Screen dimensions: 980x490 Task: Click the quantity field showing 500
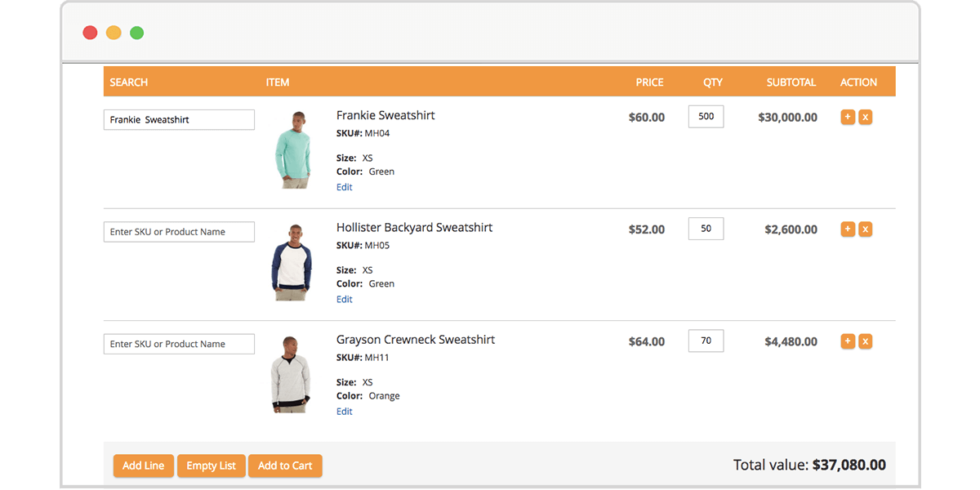[x=706, y=116]
